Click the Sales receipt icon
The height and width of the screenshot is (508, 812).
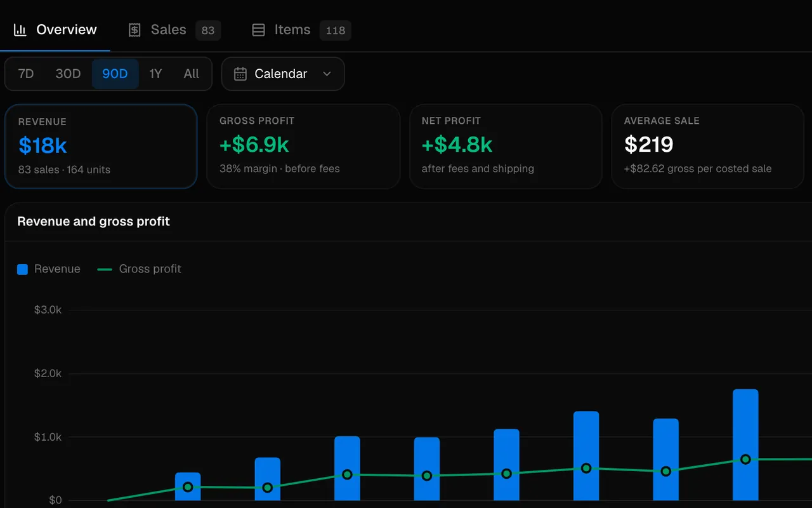pyautogui.click(x=134, y=30)
